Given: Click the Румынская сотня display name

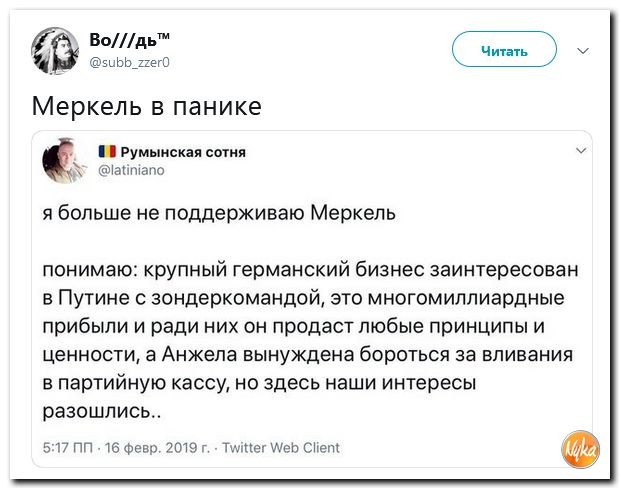Looking at the screenshot, I should 183,152.
